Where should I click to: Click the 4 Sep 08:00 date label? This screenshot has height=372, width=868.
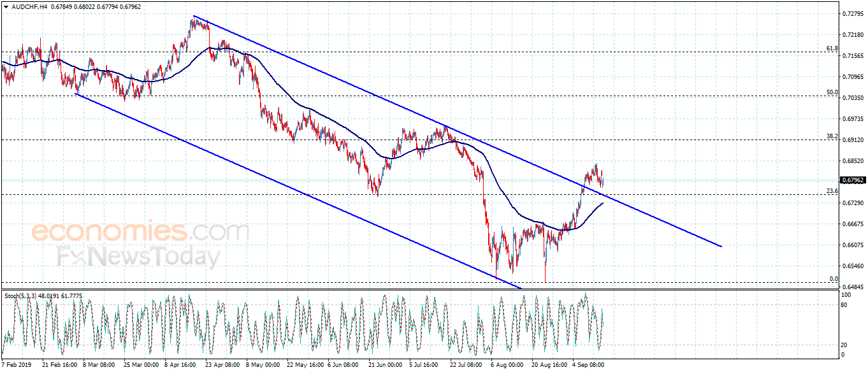[x=588, y=366]
